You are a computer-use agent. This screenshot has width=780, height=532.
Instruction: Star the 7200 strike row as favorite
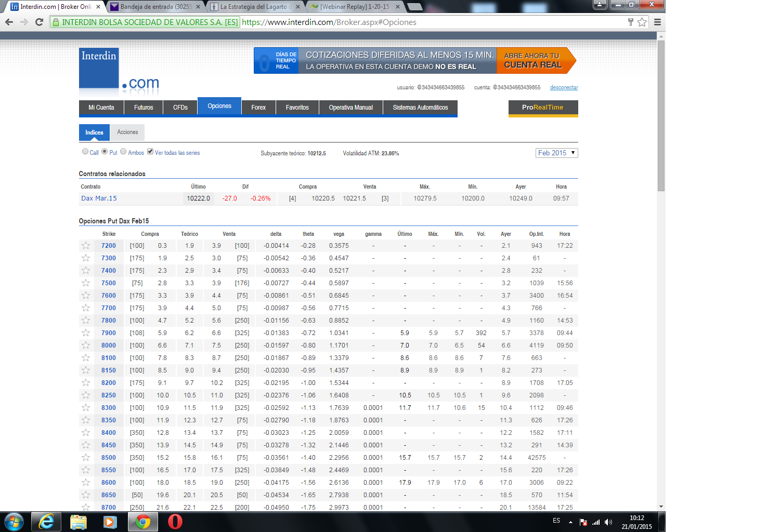[x=86, y=246]
